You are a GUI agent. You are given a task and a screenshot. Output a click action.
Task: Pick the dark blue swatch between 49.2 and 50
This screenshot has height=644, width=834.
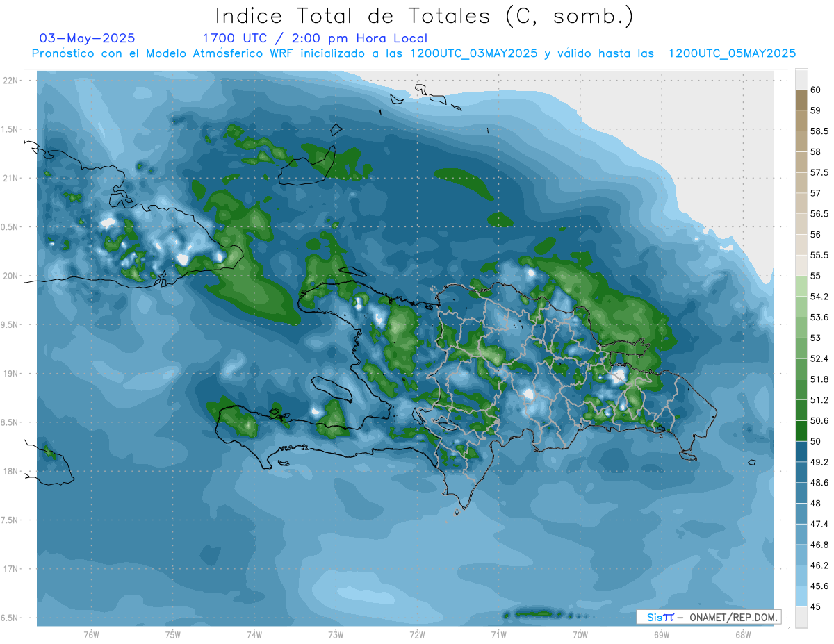(801, 452)
